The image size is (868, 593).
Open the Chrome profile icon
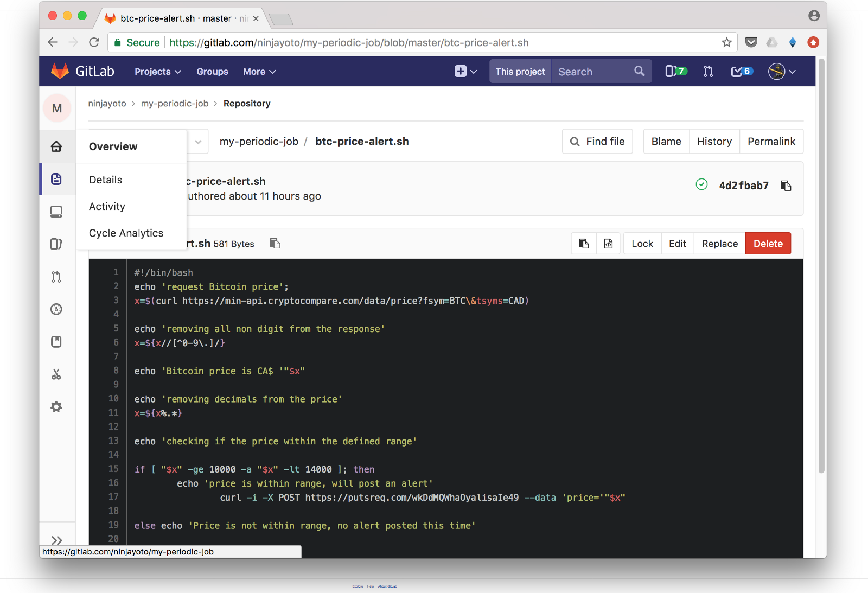814,16
